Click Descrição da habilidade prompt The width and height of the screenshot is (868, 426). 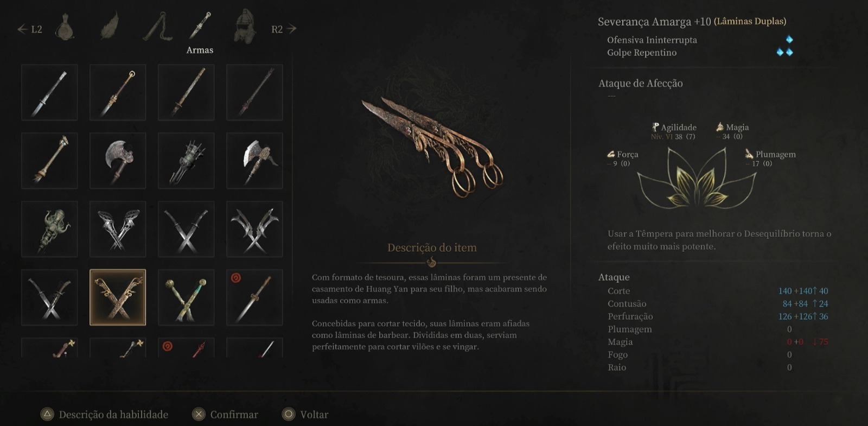coord(105,415)
